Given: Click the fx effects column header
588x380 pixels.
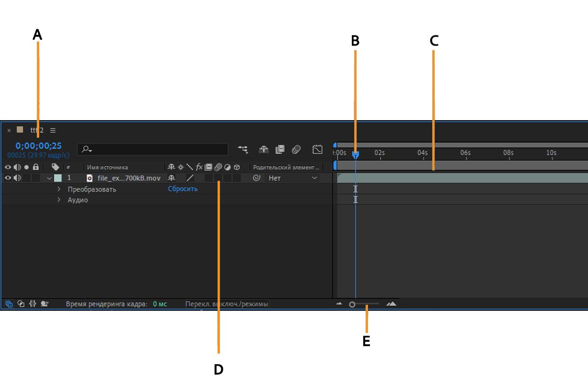Looking at the screenshot, I should click(199, 167).
